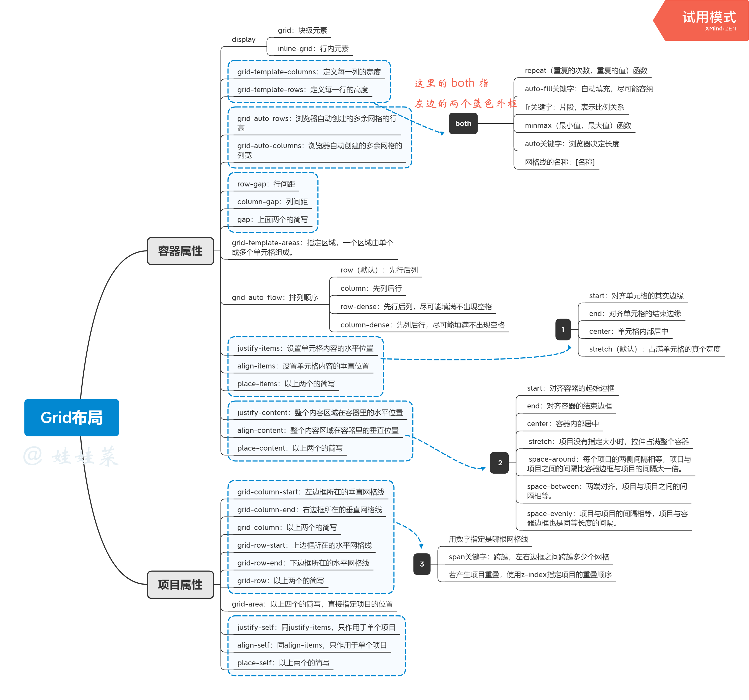Scroll the mind map canvas area

point(375,350)
